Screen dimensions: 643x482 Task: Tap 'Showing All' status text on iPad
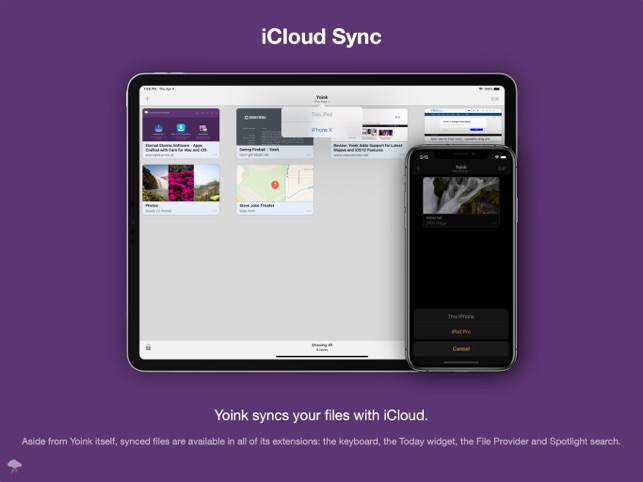pyautogui.click(x=322, y=345)
